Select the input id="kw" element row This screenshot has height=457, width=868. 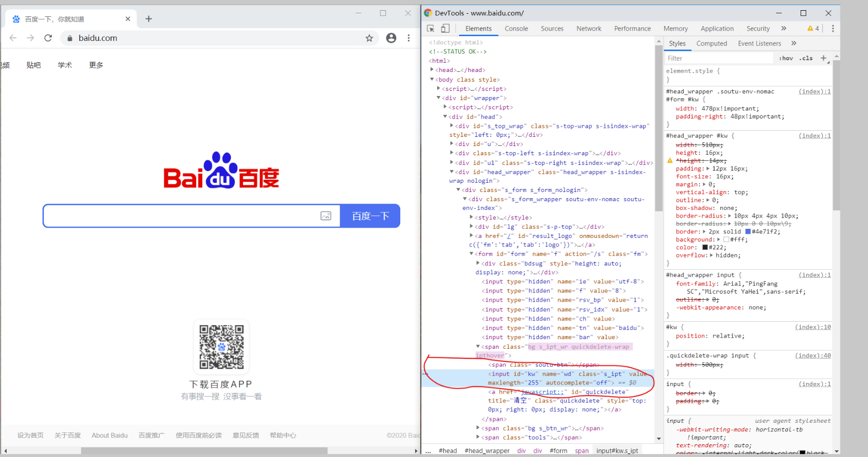coord(539,378)
